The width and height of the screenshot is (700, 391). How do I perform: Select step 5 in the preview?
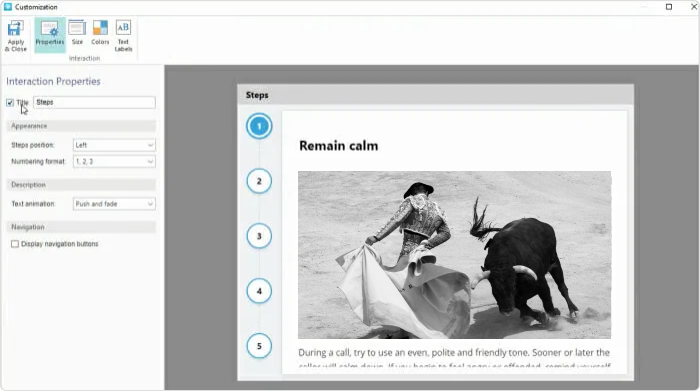(259, 346)
